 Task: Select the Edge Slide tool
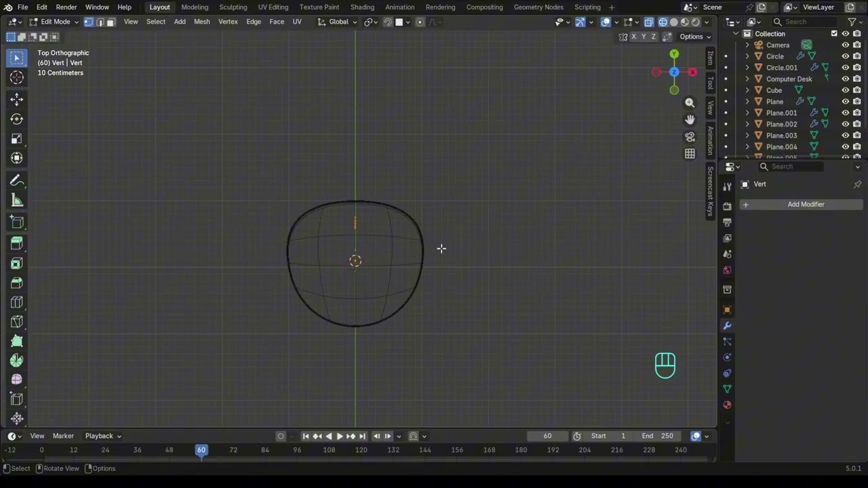(17, 399)
